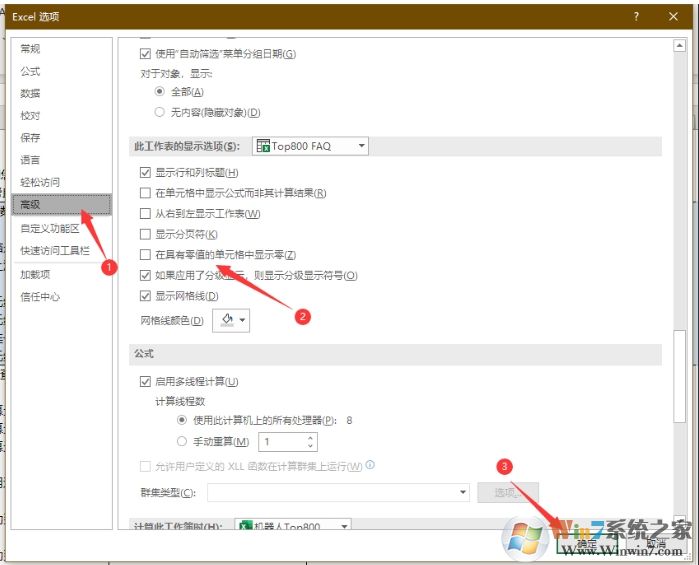
Task: Open the 信任中心 category
Action: point(40,297)
